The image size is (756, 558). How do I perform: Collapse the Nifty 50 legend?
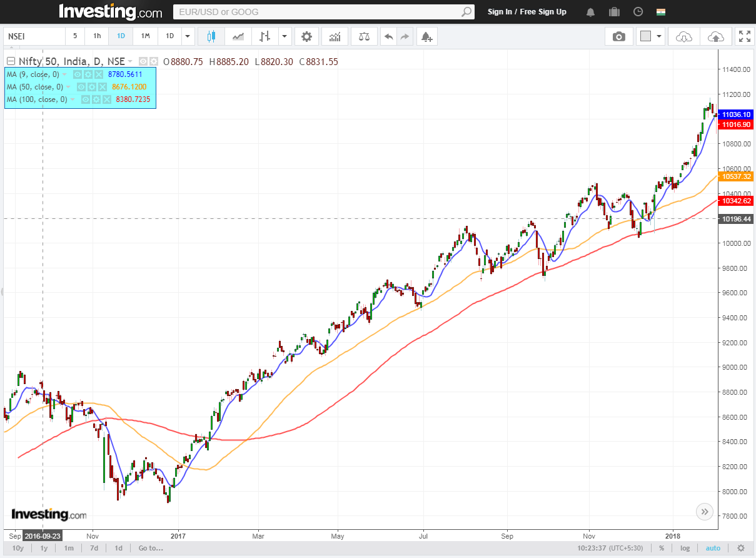[11, 61]
